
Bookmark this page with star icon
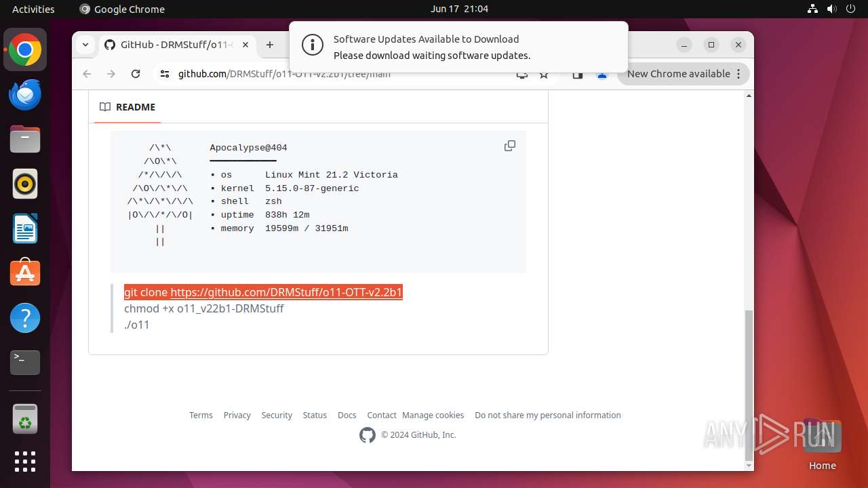[x=544, y=74]
